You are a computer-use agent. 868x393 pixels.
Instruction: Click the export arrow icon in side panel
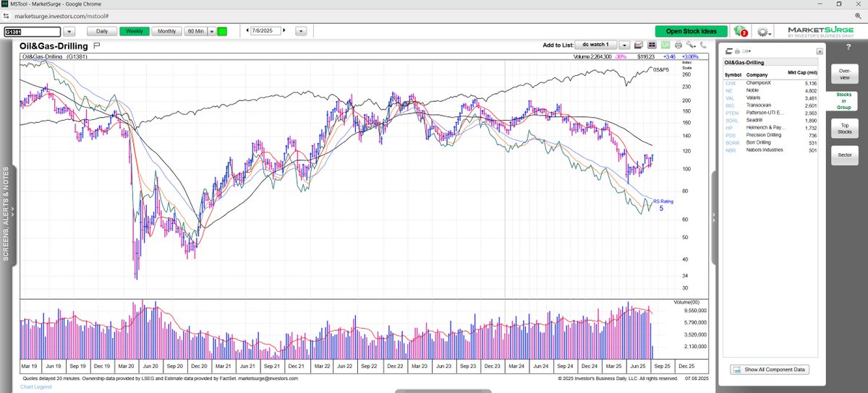(x=746, y=51)
